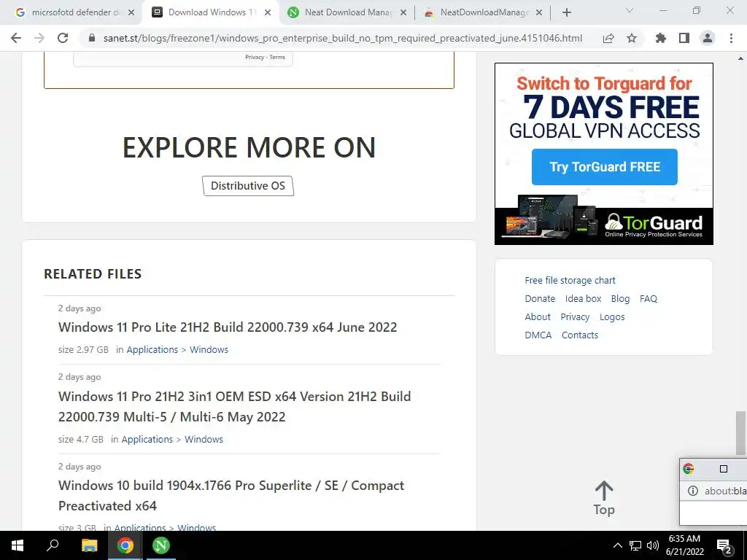The image size is (747, 560).
Task: Click Try TorGuard FREE button
Action: [605, 167]
